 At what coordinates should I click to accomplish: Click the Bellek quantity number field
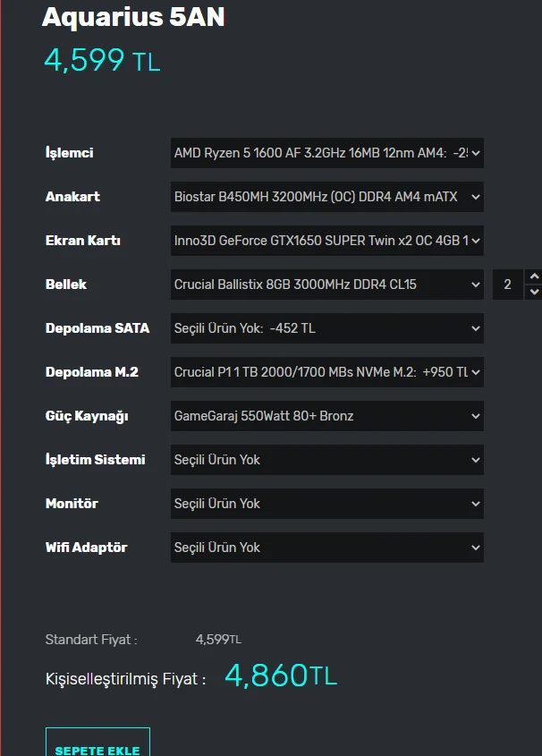coord(508,285)
